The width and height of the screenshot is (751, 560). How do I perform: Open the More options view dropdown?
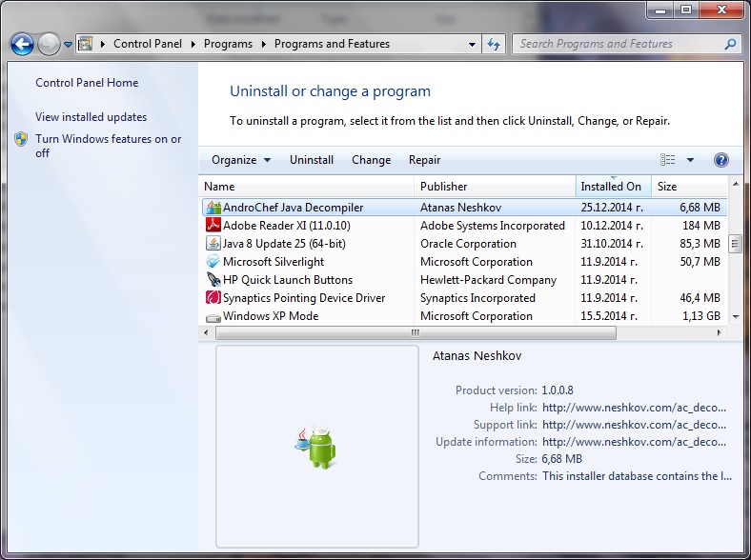pyautogui.click(x=690, y=160)
